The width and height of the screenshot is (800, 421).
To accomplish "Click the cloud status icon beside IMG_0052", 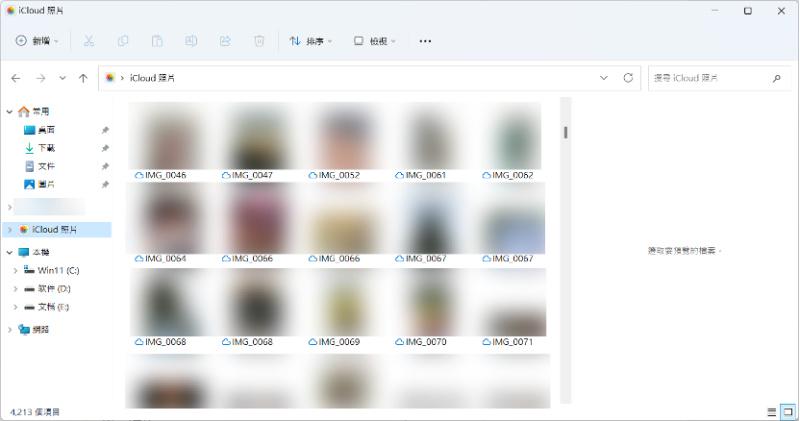I will [312, 176].
